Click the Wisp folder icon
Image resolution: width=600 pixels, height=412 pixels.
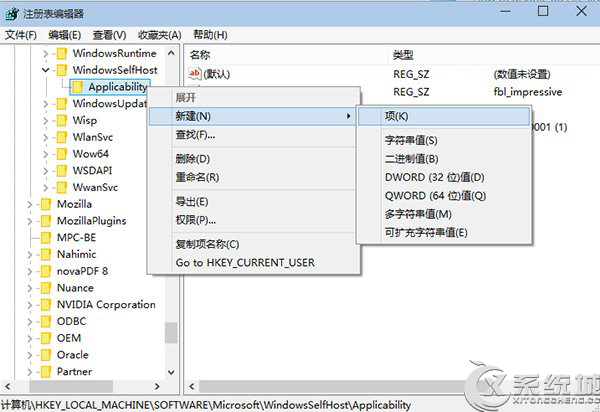61,121
